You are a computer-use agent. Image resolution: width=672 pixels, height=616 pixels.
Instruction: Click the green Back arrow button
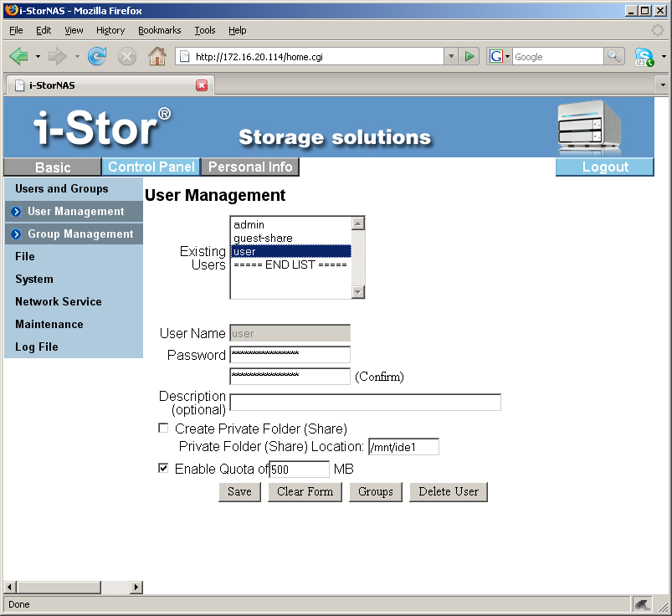[x=19, y=56]
